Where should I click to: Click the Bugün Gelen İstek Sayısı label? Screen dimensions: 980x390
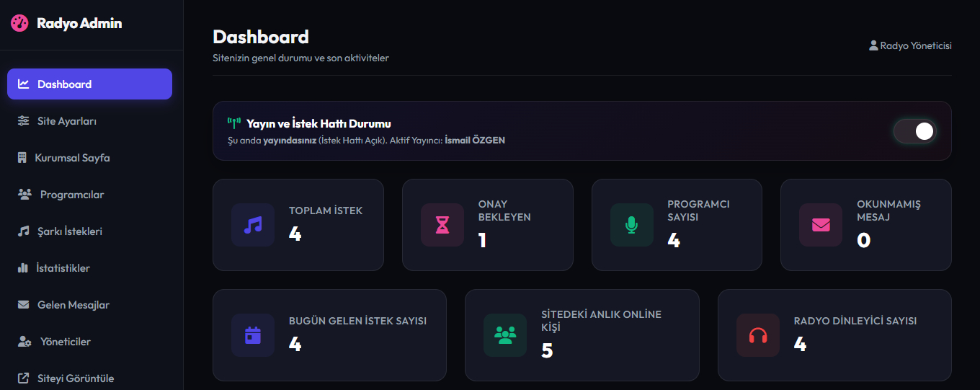point(357,321)
